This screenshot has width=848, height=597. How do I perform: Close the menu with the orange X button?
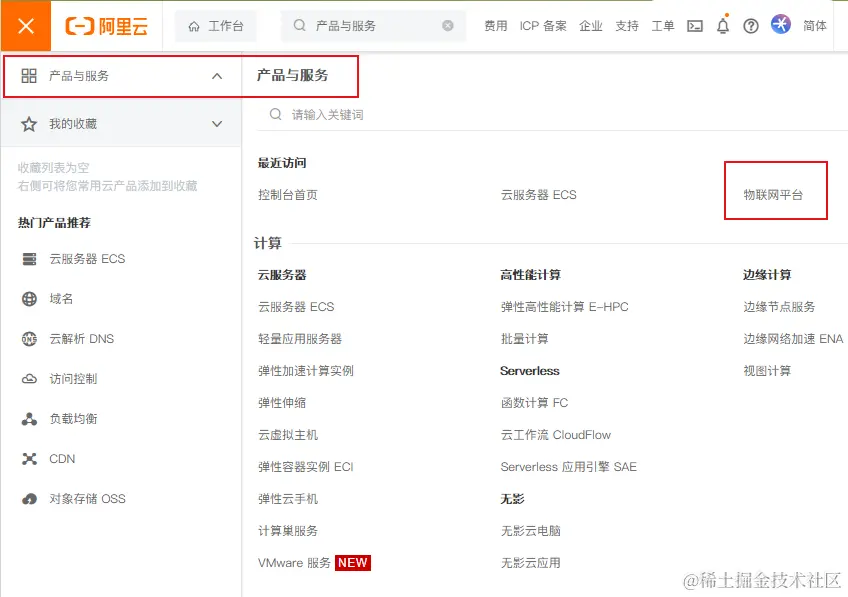(x=25, y=25)
